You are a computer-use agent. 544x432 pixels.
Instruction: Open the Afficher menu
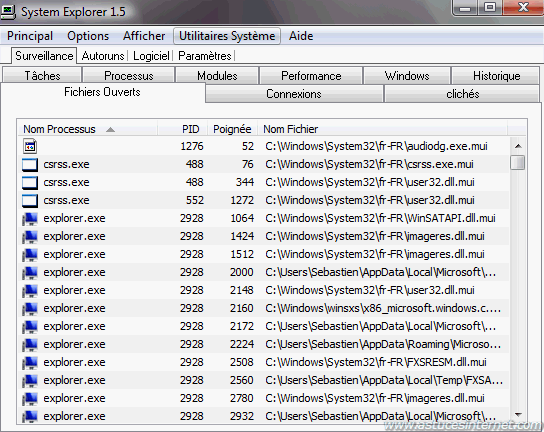point(144,36)
